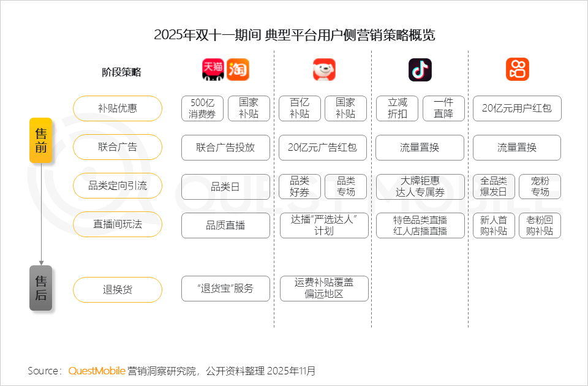Click the 直播间玩法 label
Image resolution: width=588 pixels, height=386 pixels.
117,225
